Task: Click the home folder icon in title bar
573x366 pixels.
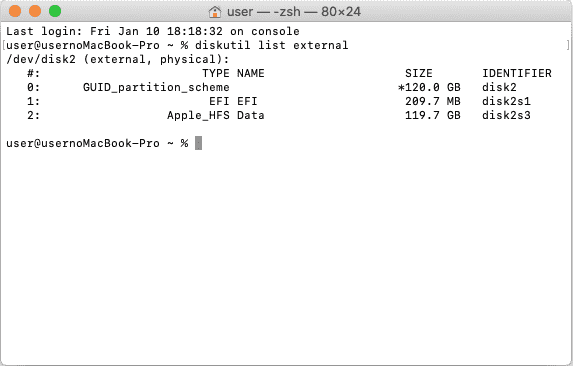Action: pos(215,12)
